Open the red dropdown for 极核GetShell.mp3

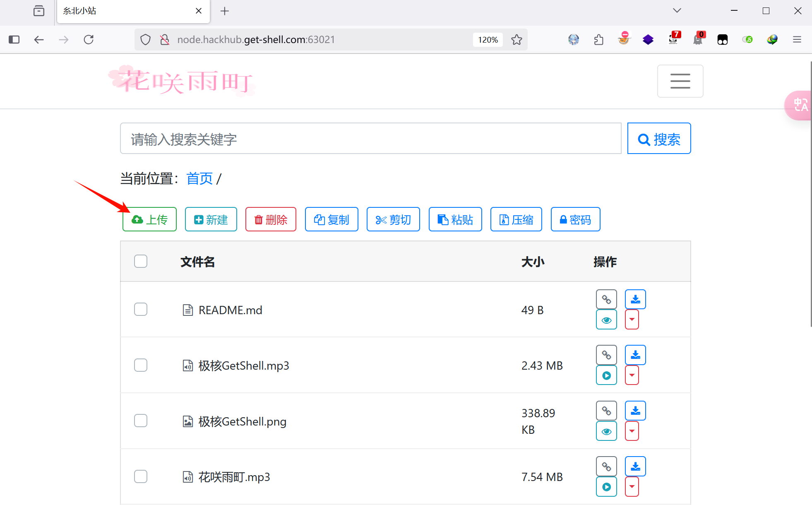point(632,375)
